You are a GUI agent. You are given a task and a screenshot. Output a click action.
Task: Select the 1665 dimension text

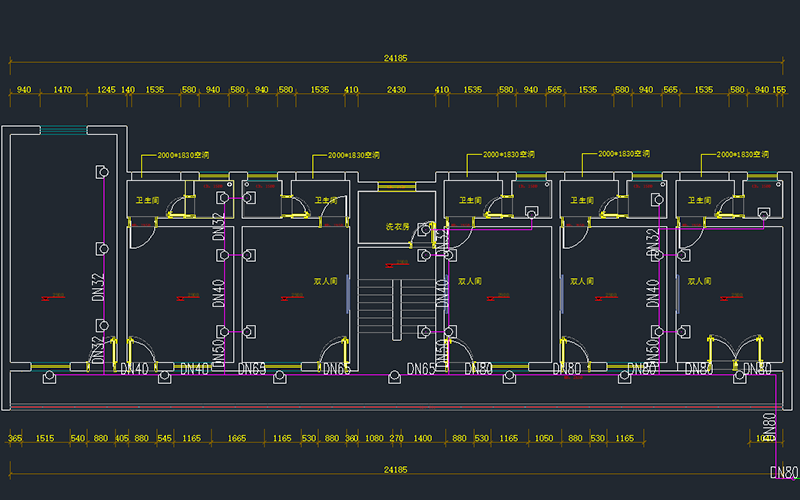[x=237, y=439]
